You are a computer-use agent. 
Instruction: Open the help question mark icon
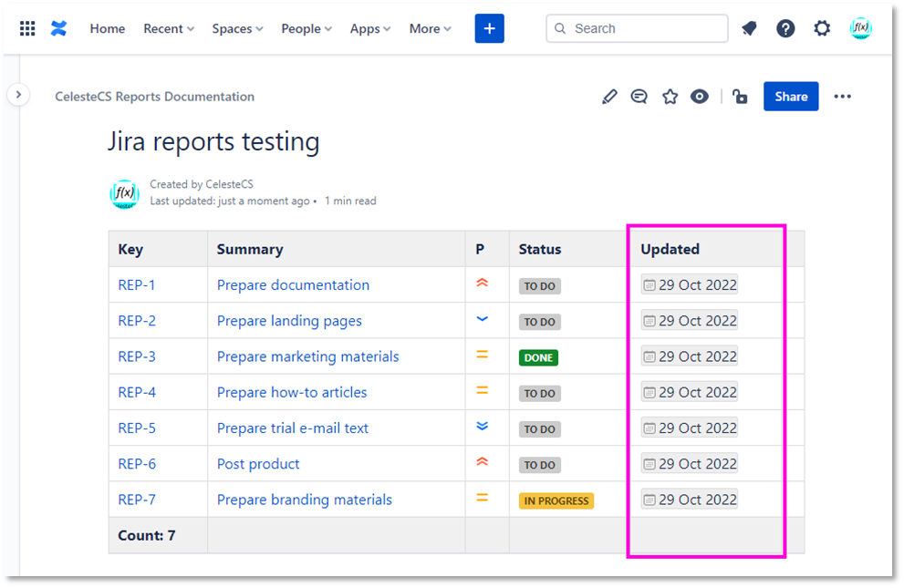pos(785,28)
